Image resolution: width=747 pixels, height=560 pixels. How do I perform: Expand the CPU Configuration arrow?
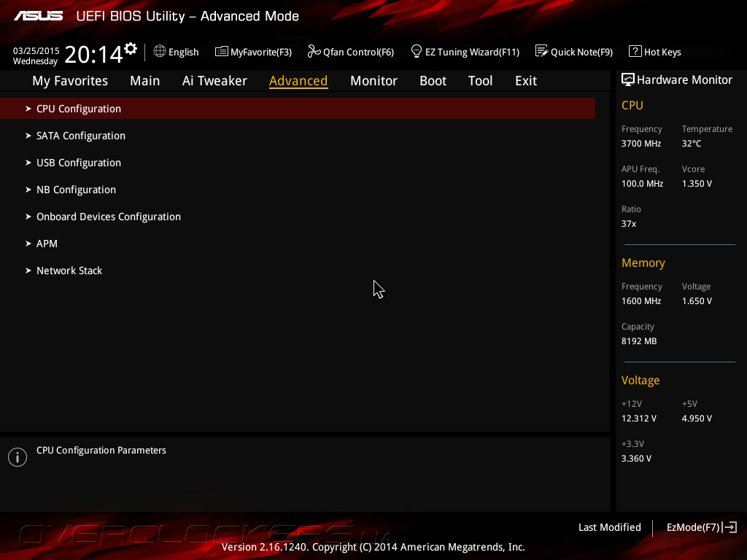tap(28, 109)
